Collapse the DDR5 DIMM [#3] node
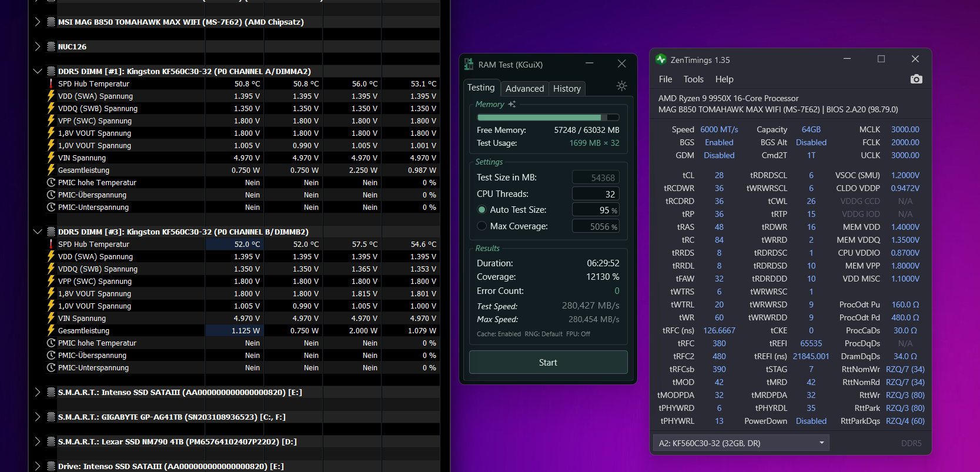The height and width of the screenshot is (472, 980). tap(38, 232)
